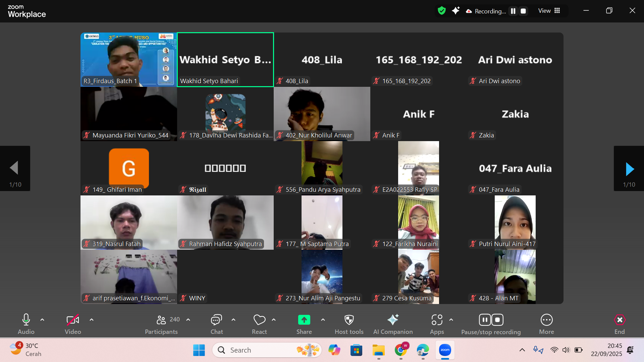Stop recording in bottom toolbar
Screen dimensions: 644x362
(x=497, y=320)
